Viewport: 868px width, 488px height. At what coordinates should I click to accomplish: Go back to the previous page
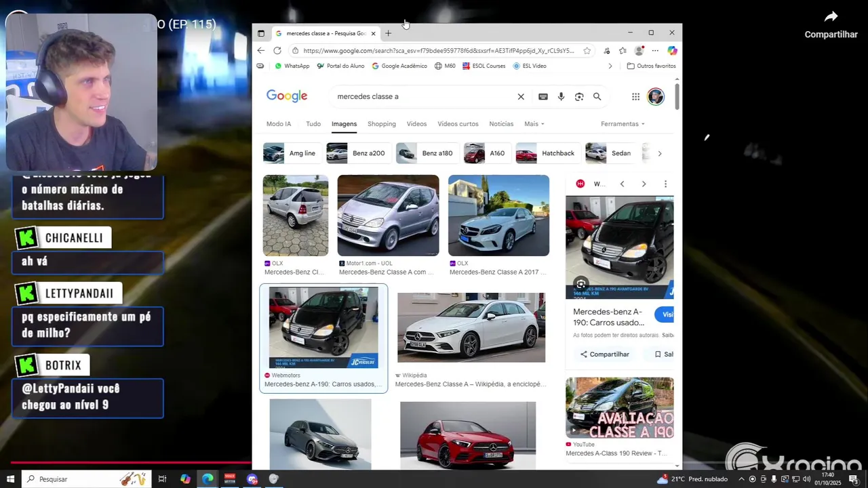[x=261, y=50]
